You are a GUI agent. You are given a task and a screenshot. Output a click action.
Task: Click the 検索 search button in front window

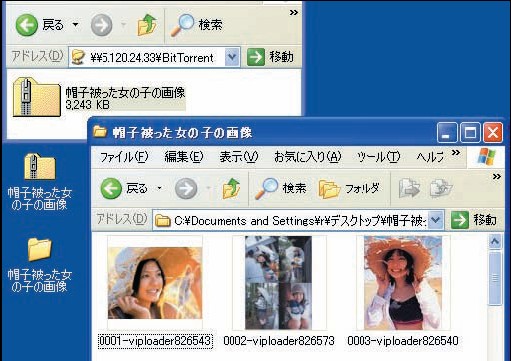click(x=281, y=188)
